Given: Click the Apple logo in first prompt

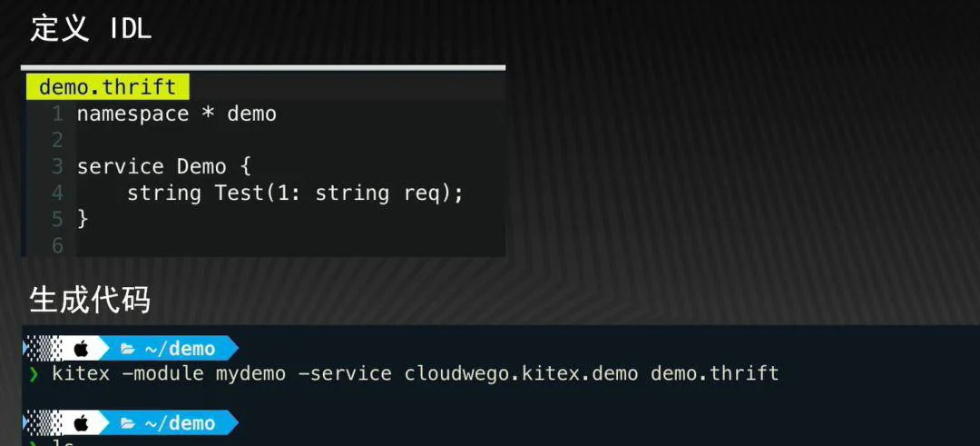Looking at the screenshot, I should [x=82, y=349].
